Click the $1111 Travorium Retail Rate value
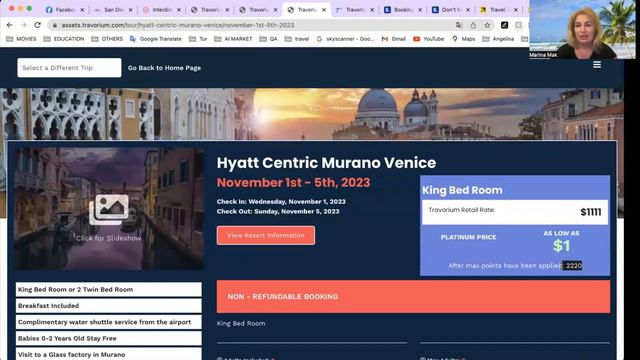The height and width of the screenshot is (360, 640). click(x=591, y=212)
